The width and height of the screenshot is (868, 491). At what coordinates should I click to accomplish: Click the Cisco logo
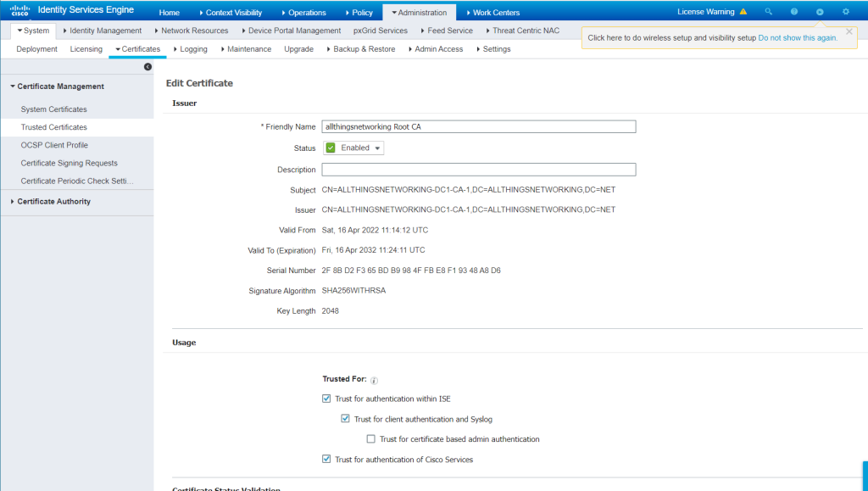point(20,10)
